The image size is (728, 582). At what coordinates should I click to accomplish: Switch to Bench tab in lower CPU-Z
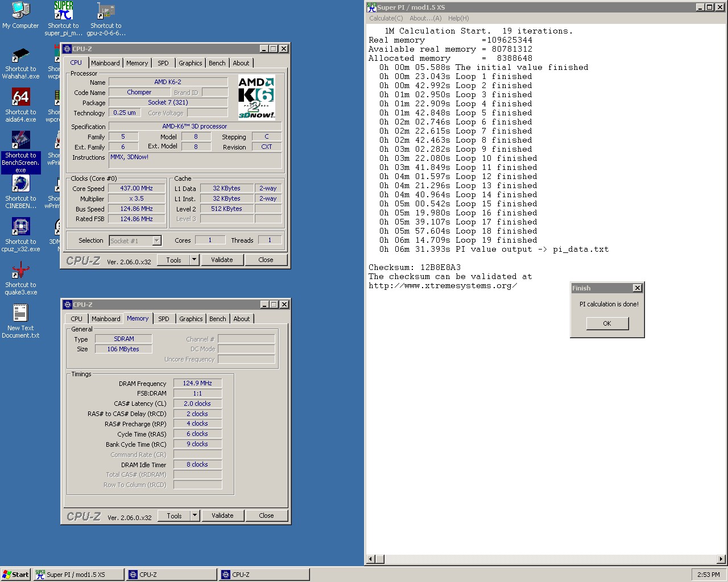pos(218,319)
